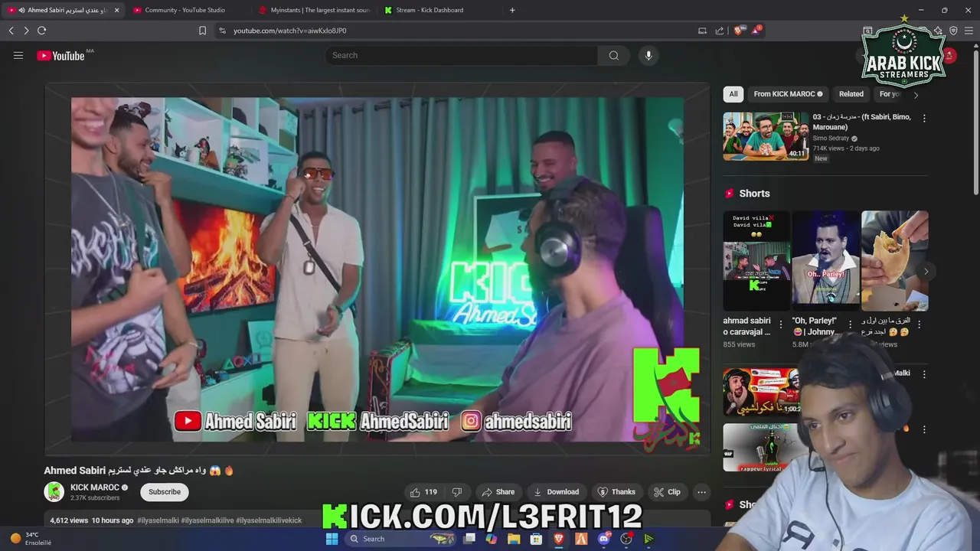The height and width of the screenshot is (551, 980).
Task: Click the Windows taskbar Search box
Action: tap(402, 539)
